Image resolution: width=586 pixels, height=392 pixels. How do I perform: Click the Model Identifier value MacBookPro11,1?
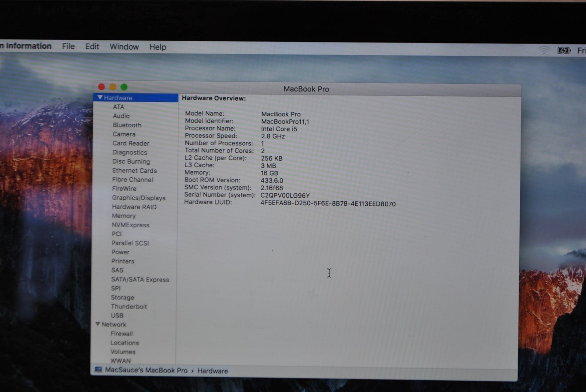(285, 122)
